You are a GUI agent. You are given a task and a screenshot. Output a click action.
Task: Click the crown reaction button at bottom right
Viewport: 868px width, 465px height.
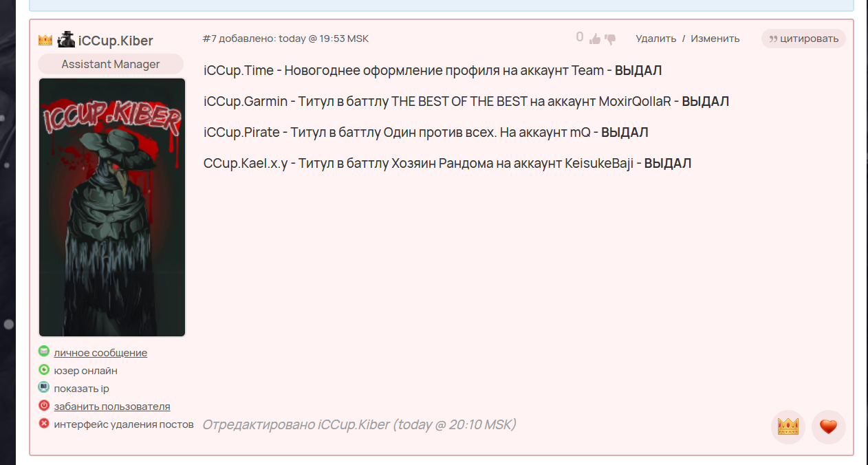[x=788, y=427]
